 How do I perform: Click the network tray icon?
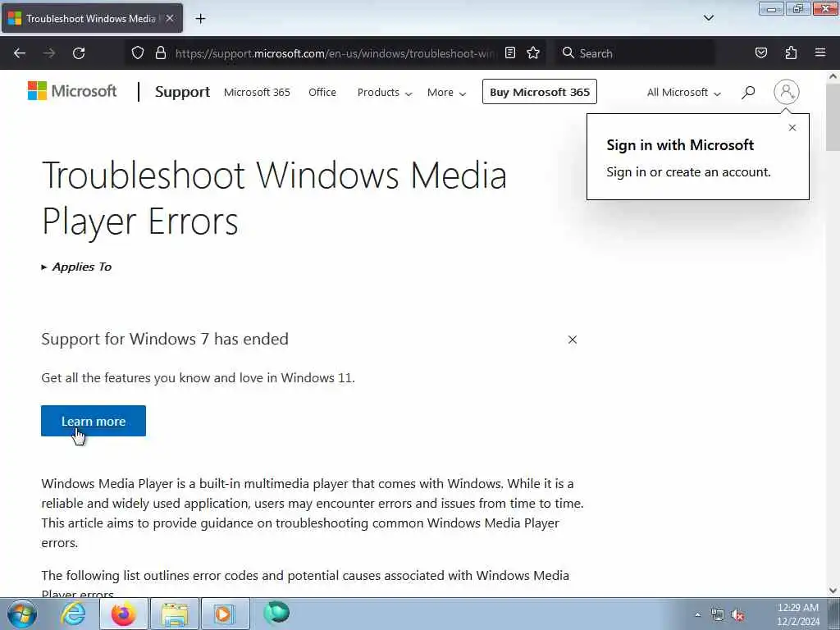point(717,615)
